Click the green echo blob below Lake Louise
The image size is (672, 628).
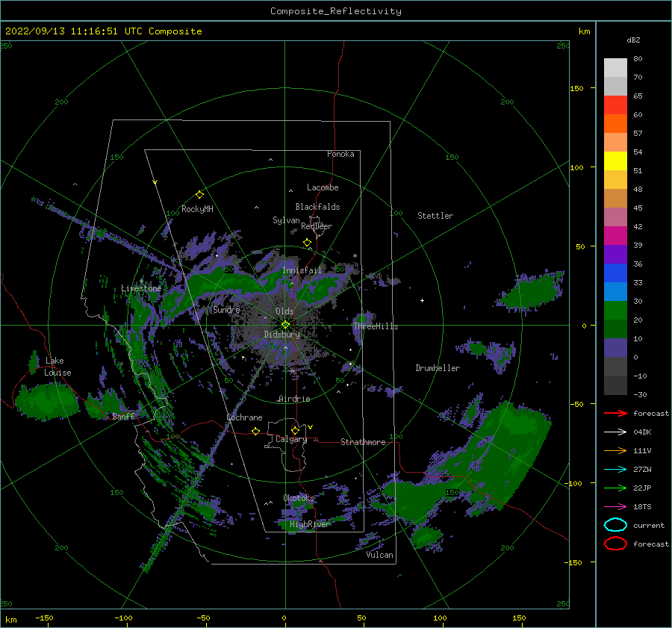46,402
